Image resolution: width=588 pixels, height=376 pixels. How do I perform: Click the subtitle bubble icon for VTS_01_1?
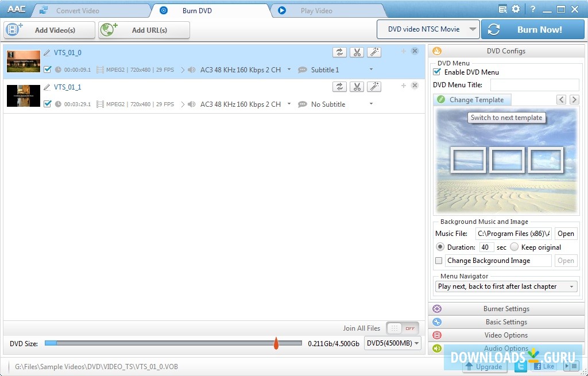pyautogui.click(x=302, y=104)
